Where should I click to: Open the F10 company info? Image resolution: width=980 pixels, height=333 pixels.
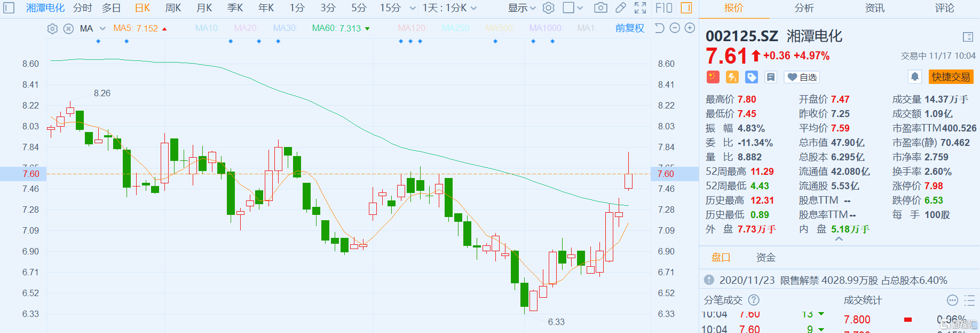tap(663, 8)
